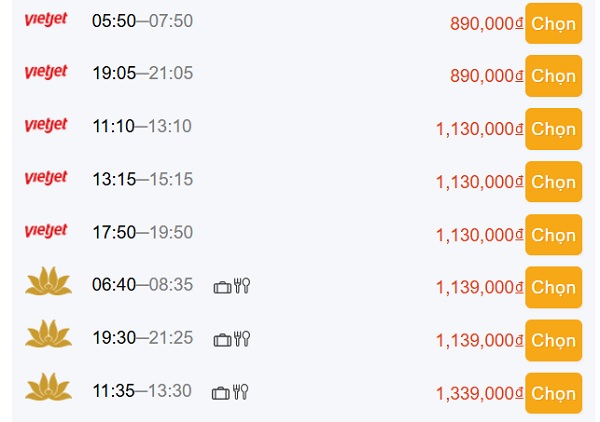Choose the 1,339,000đ flight with Chọn
The image size is (600, 422).
click(553, 393)
